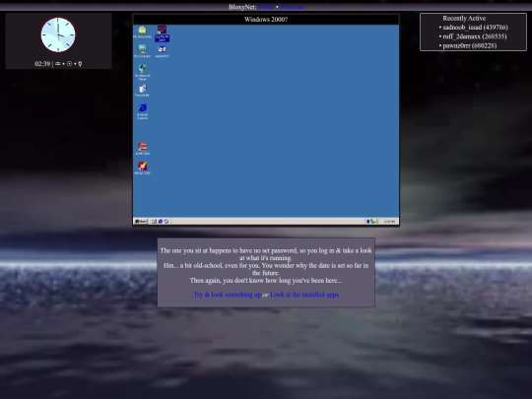Click the taskbar clock time

(389, 222)
